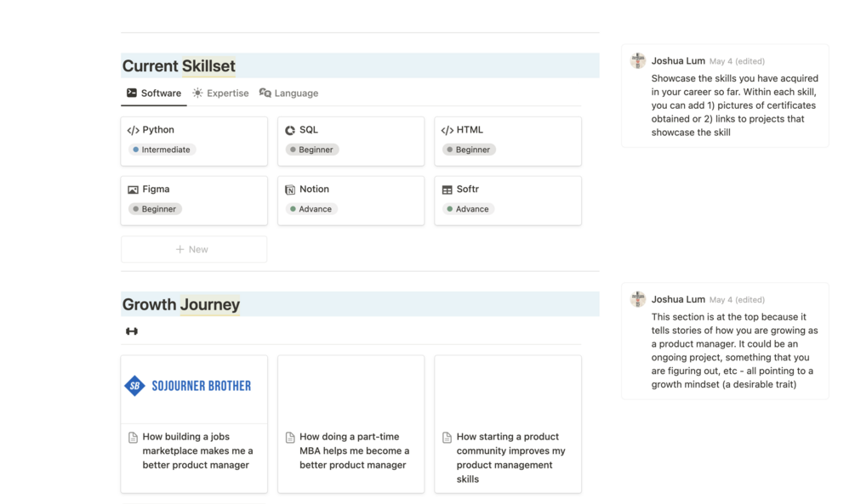Click the SQL card icon
This screenshot has height=504, width=855.
(290, 130)
